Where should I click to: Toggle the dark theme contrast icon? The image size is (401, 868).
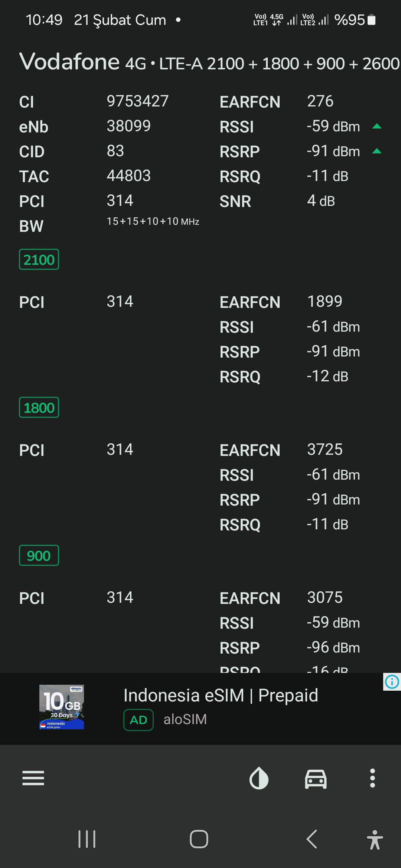click(259, 778)
